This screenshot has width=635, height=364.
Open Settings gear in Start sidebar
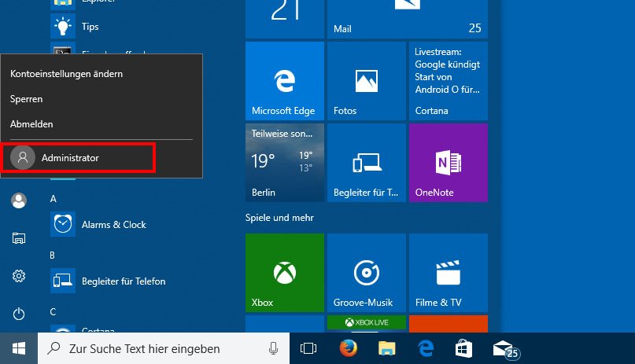click(19, 276)
